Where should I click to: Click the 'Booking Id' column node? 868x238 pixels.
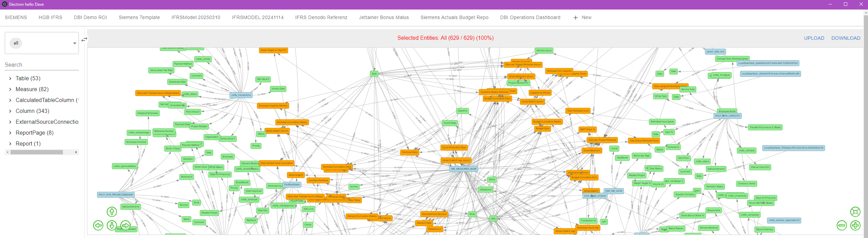click(187, 177)
